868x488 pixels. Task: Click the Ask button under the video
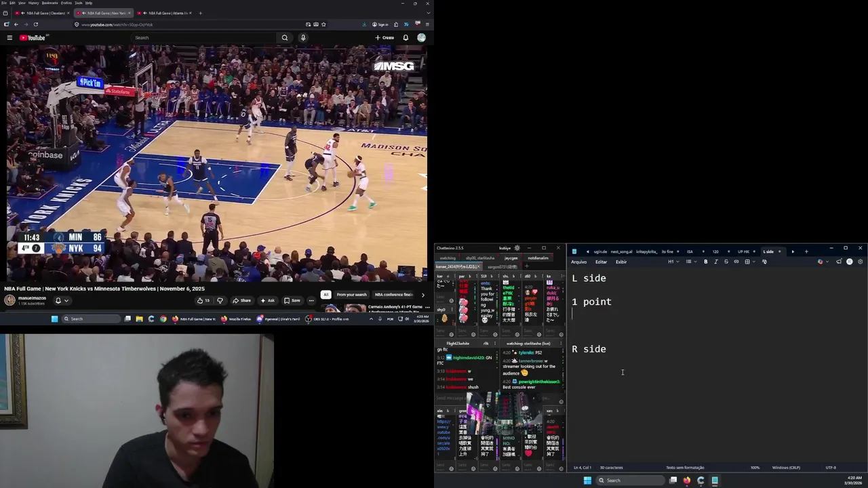267,300
